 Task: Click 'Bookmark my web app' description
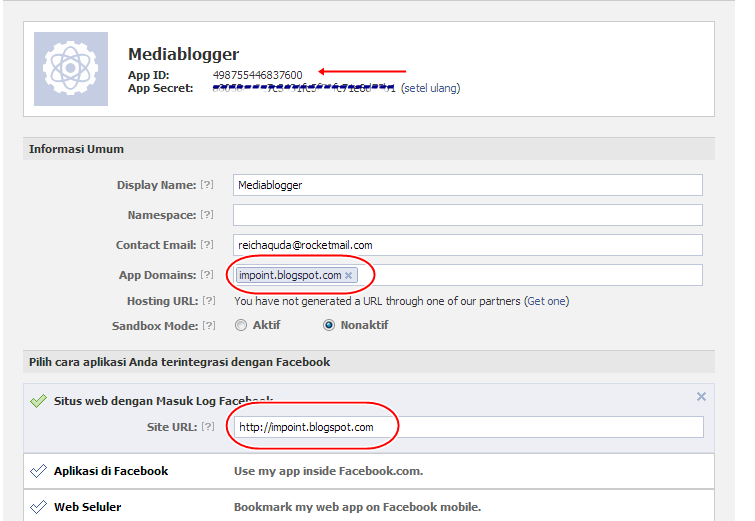pos(357,507)
